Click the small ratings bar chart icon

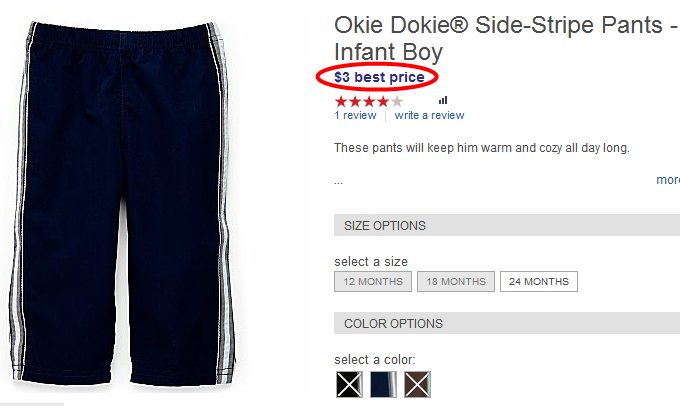443,100
